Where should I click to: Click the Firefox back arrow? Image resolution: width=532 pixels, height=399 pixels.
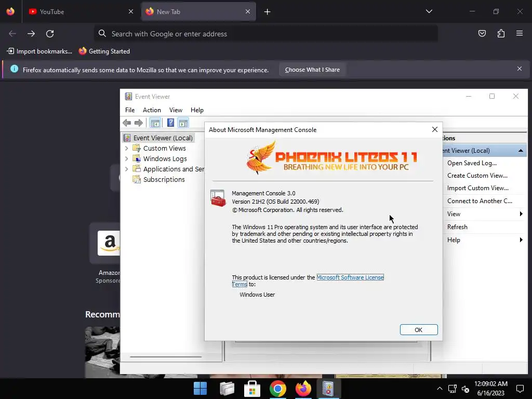tap(12, 34)
